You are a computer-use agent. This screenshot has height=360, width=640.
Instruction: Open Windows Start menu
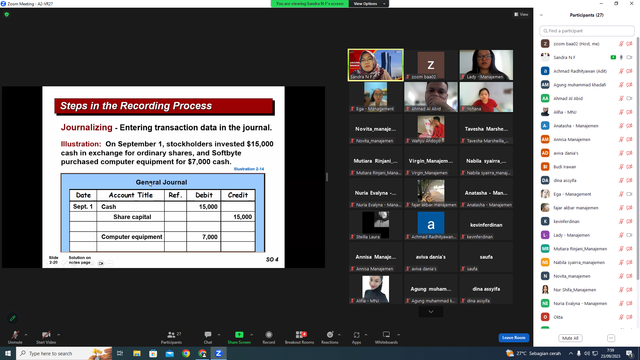pyautogui.click(x=8, y=353)
